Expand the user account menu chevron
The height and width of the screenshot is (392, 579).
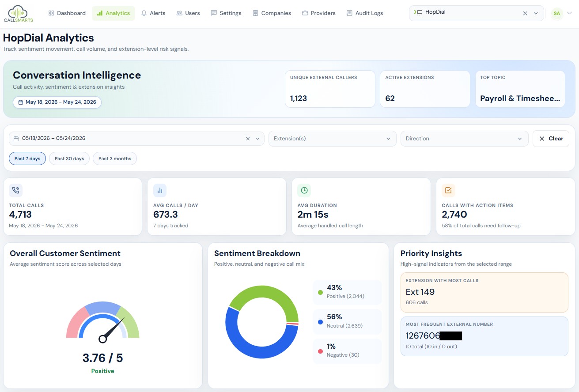[x=569, y=13]
